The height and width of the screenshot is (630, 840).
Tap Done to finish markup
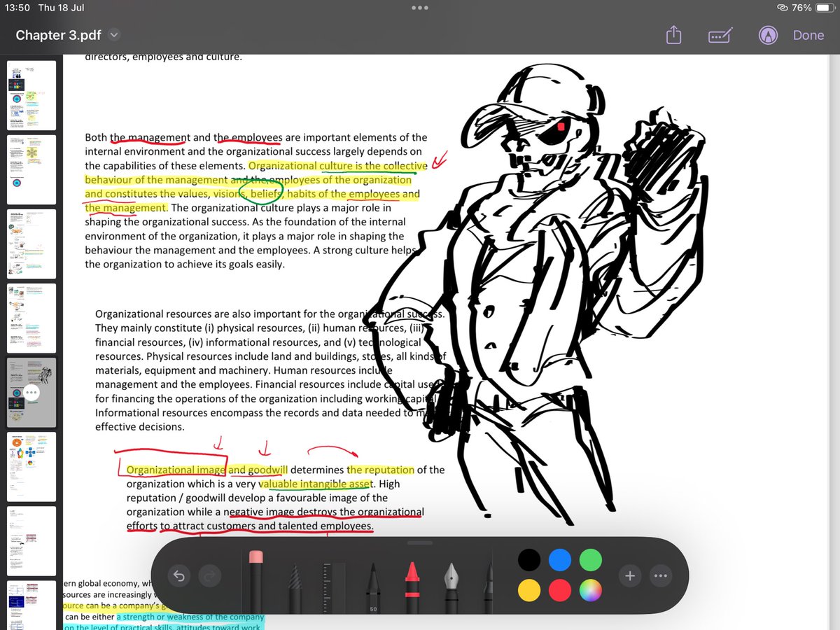[808, 35]
